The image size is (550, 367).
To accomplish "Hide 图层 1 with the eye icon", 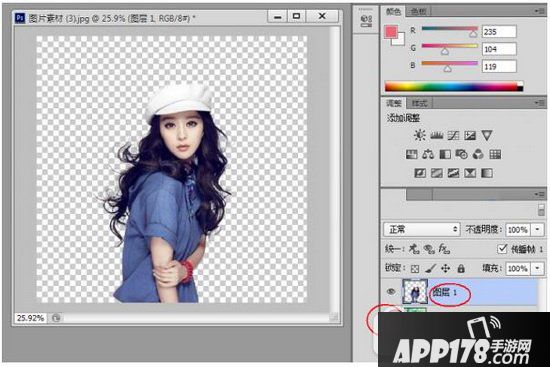I will [x=391, y=292].
